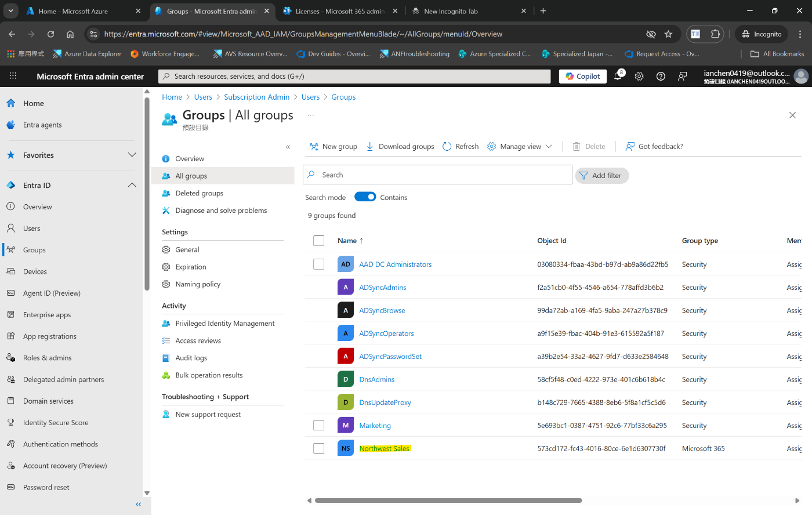This screenshot has width=812, height=515.
Task: Close the Groups blade with X
Action: click(x=792, y=115)
